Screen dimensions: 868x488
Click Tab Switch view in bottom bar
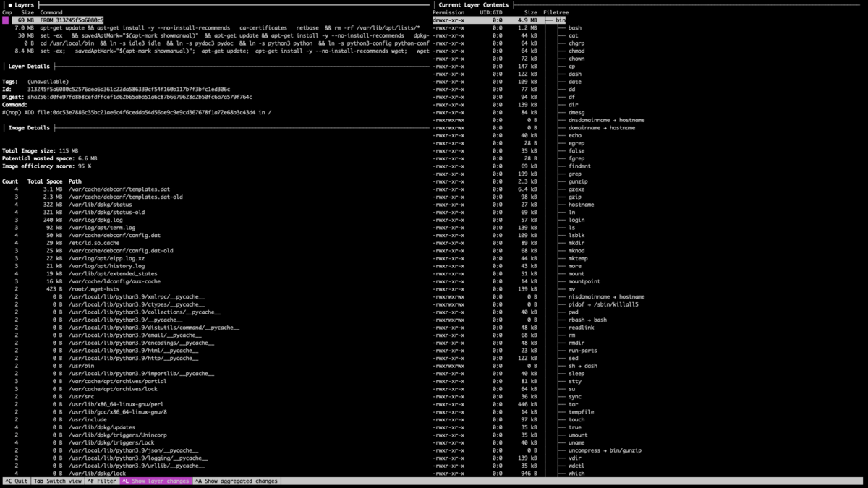click(x=58, y=481)
